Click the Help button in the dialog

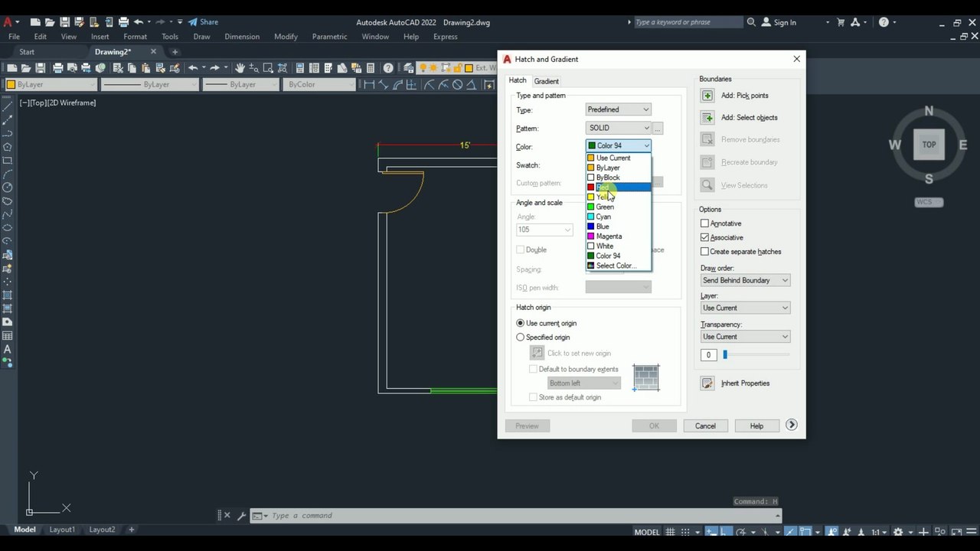(756, 425)
